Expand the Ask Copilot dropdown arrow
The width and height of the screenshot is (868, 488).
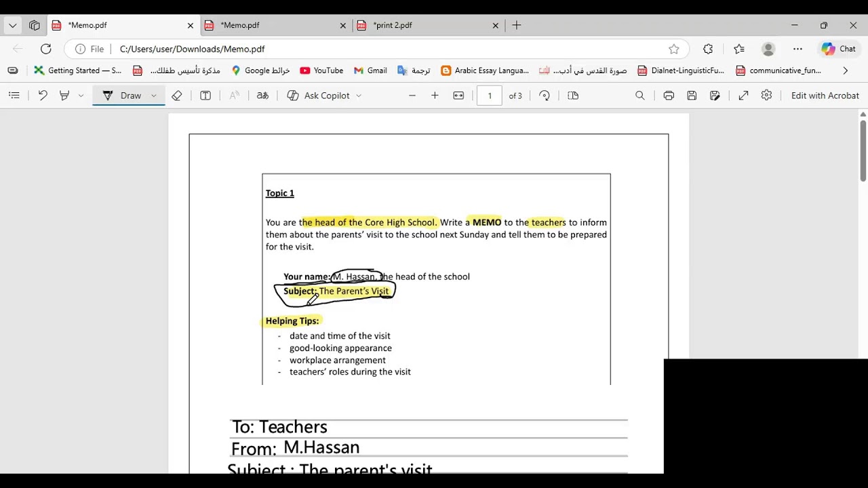click(x=359, y=96)
